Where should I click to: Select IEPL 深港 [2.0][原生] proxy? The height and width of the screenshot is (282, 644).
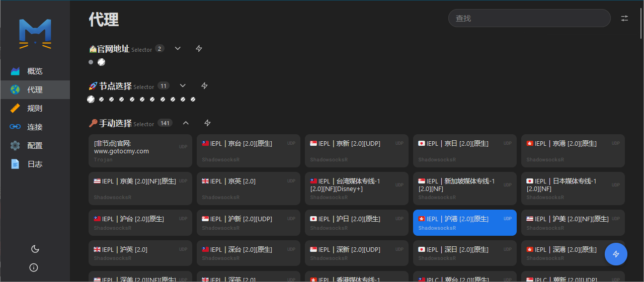point(573,253)
